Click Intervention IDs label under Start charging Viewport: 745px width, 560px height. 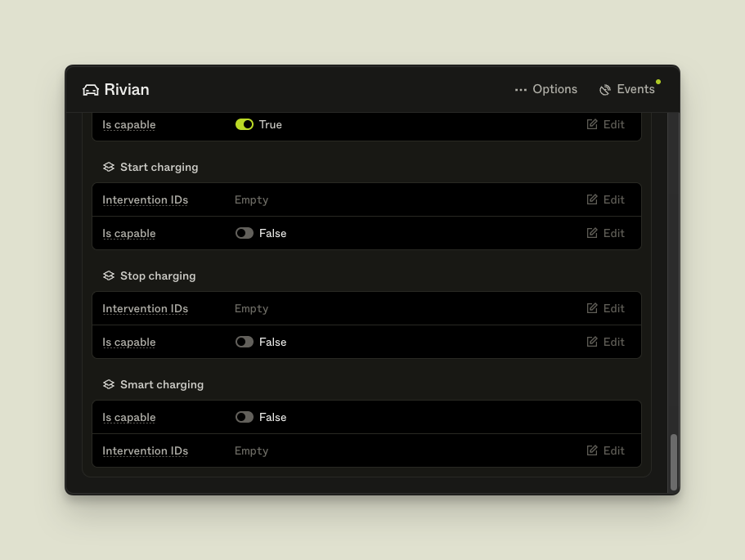(x=145, y=199)
